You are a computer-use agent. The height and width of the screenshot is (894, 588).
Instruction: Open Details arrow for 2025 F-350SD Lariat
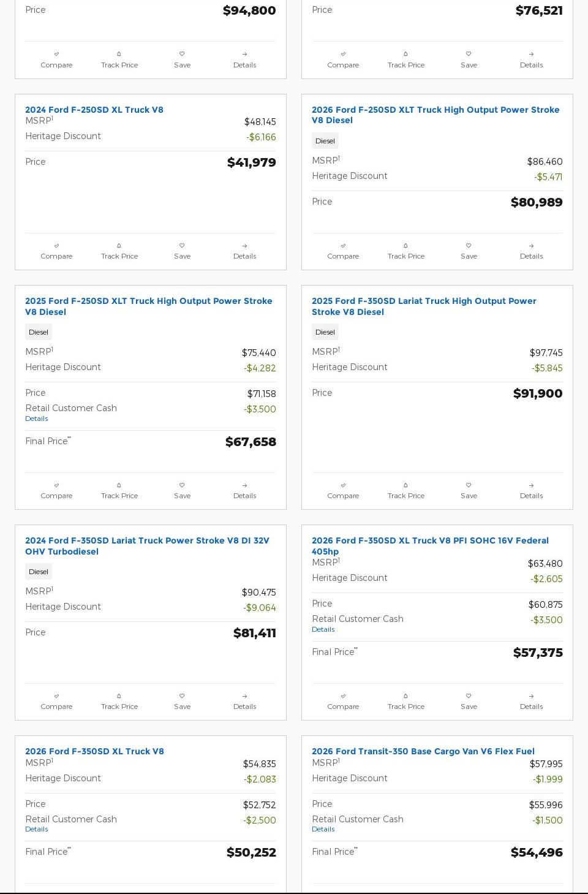pyautogui.click(x=531, y=486)
